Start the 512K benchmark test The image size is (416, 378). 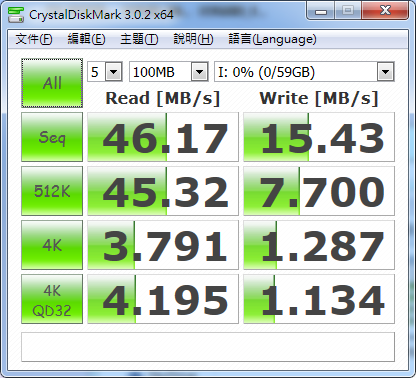[52, 191]
